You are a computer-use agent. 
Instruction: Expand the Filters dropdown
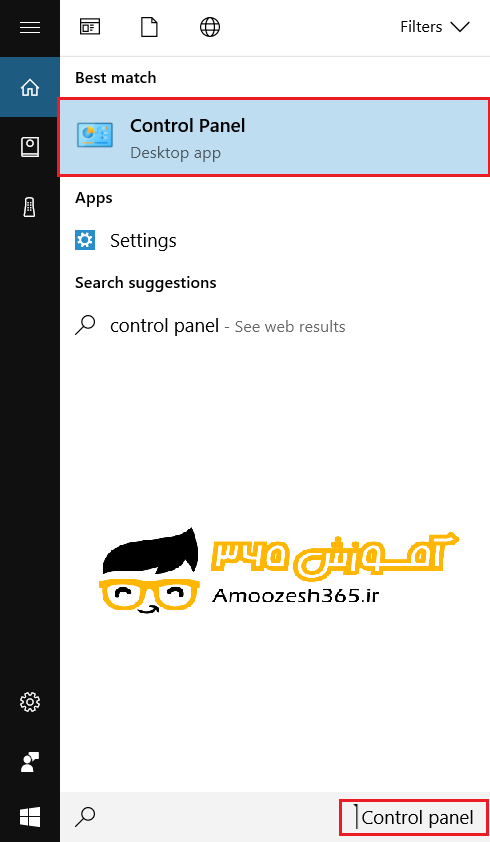(x=435, y=27)
